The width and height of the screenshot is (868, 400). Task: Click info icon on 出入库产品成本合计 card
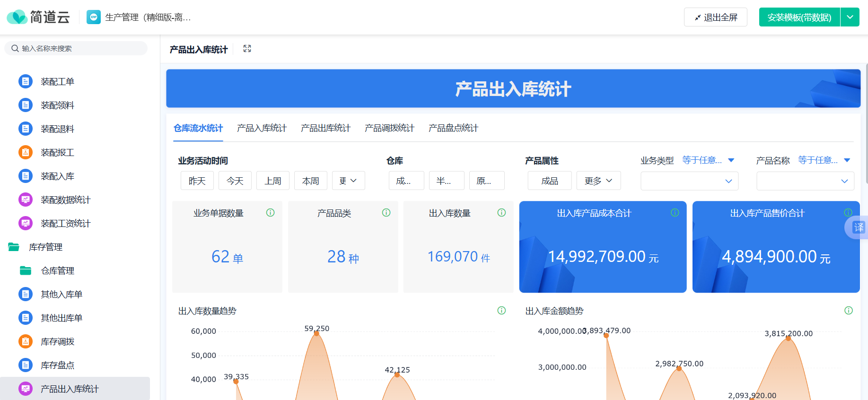tap(675, 213)
